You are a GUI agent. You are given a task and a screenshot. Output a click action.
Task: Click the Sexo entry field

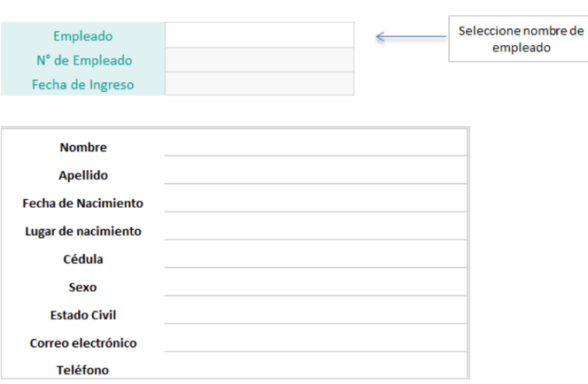click(316, 282)
